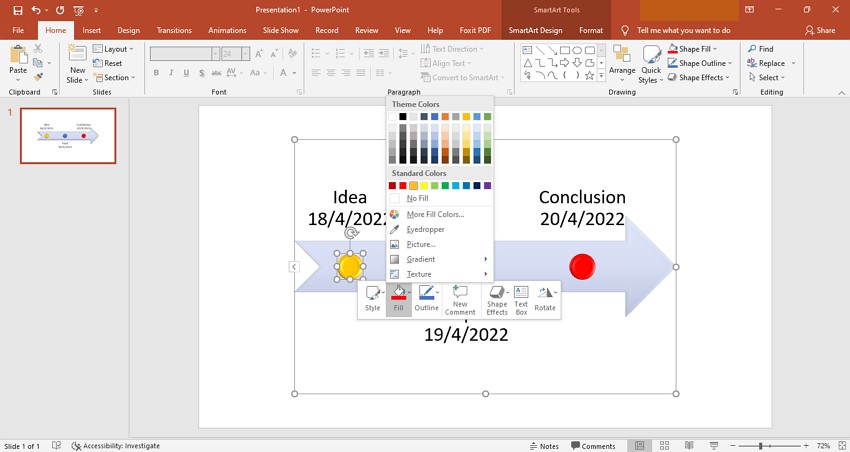850x452 pixels.
Task: Pick the Eyedropper fill option
Action: (x=425, y=229)
